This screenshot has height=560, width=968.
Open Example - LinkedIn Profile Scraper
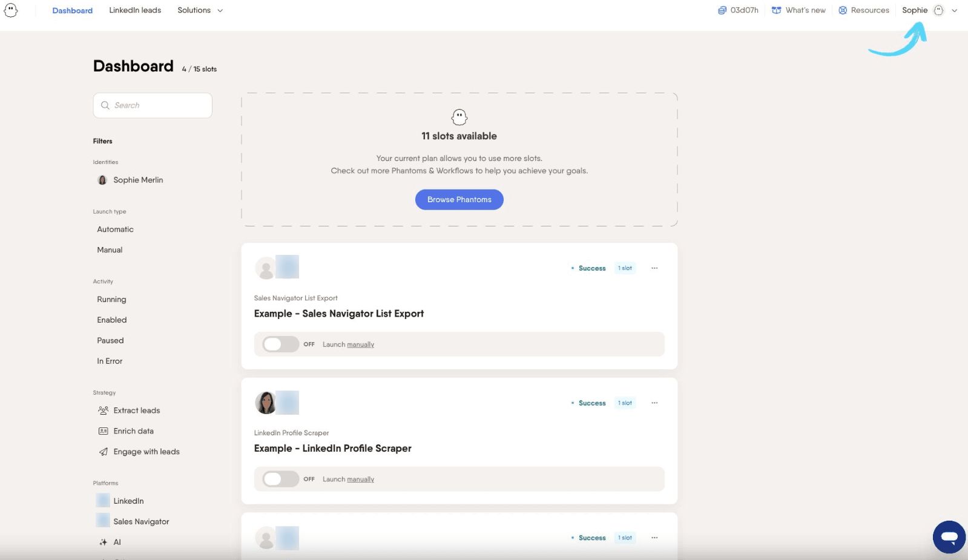pos(333,449)
